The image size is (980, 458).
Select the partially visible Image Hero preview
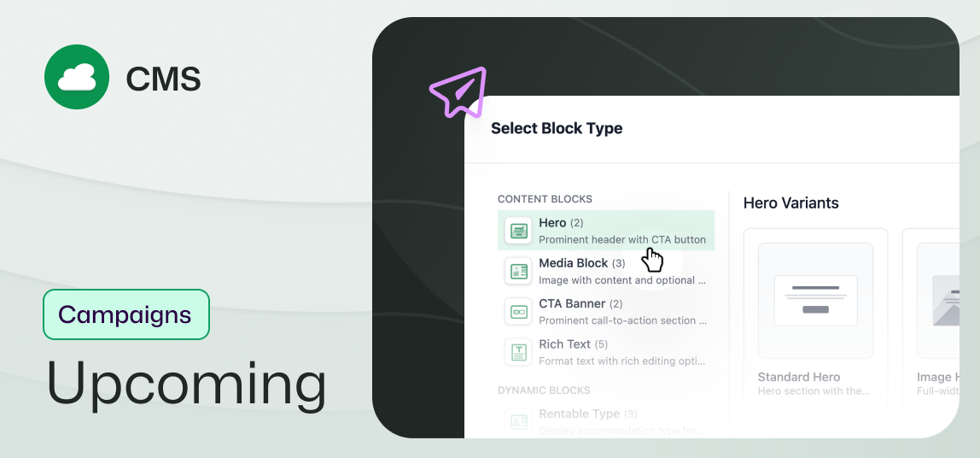(938, 301)
